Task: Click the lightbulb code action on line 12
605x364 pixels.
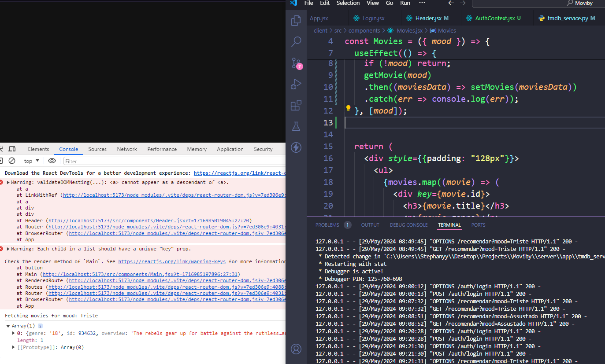Action: pos(348,108)
